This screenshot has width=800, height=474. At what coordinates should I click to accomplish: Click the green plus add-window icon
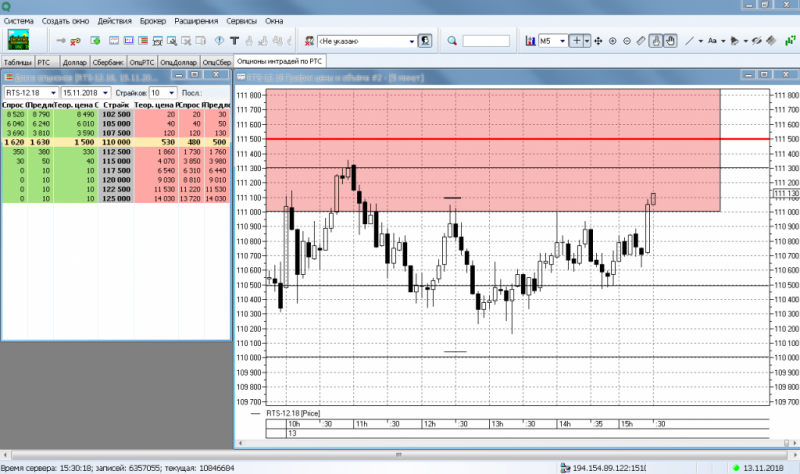pos(95,41)
